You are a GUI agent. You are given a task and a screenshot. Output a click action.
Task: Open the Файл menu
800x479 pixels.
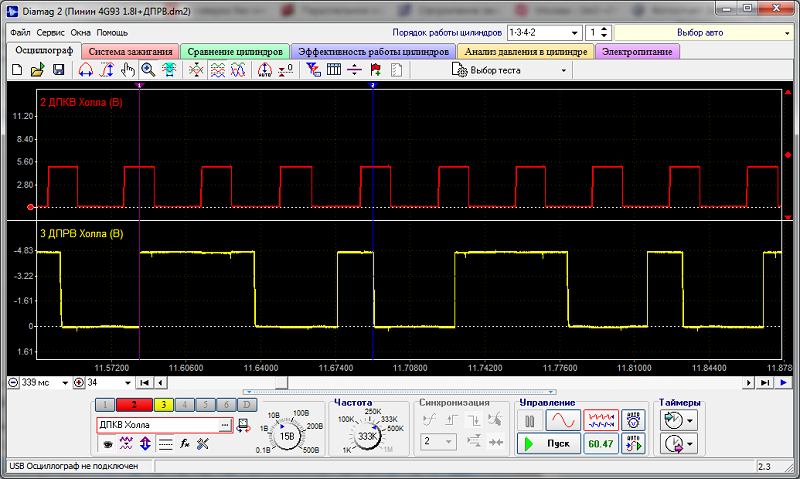[20, 33]
